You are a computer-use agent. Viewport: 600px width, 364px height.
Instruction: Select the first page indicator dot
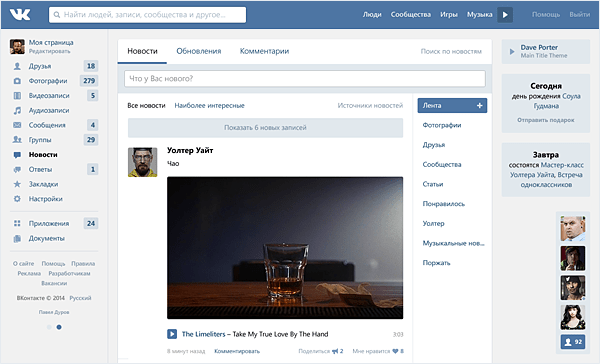(x=49, y=327)
